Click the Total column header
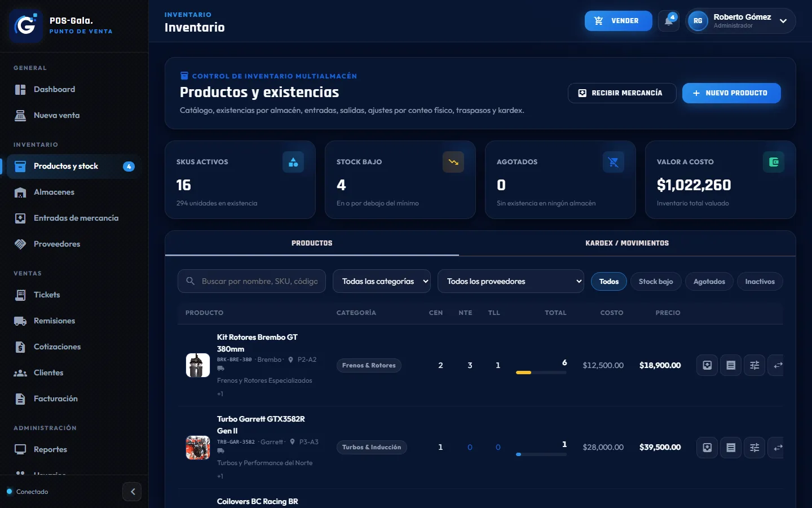 (555, 313)
